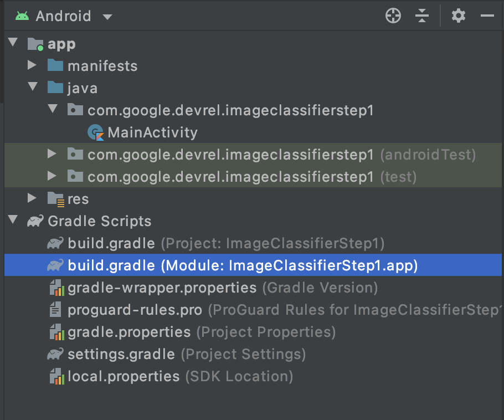Expand the manifests folder
Image resolution: width=504 pixels, height=420 pixels.
[32, 65]
